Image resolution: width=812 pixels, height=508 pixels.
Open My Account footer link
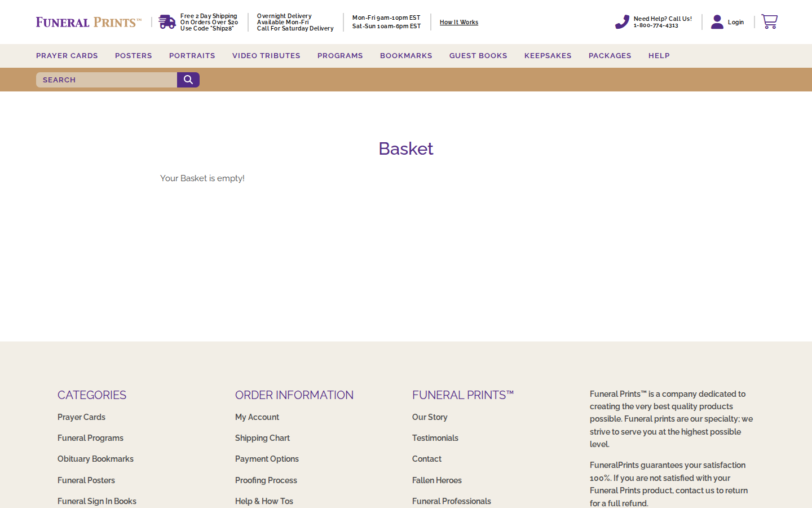[257, 417]
